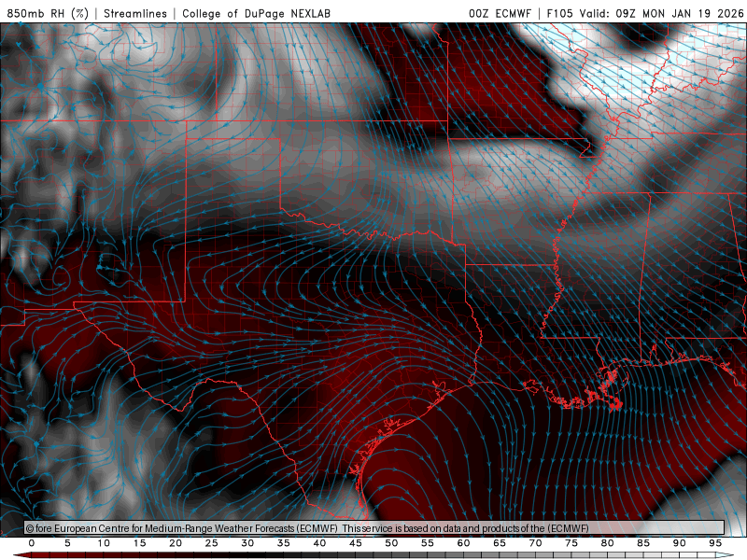
Task: Click the '50' value on the humidity scale
Action: [391, 543]
